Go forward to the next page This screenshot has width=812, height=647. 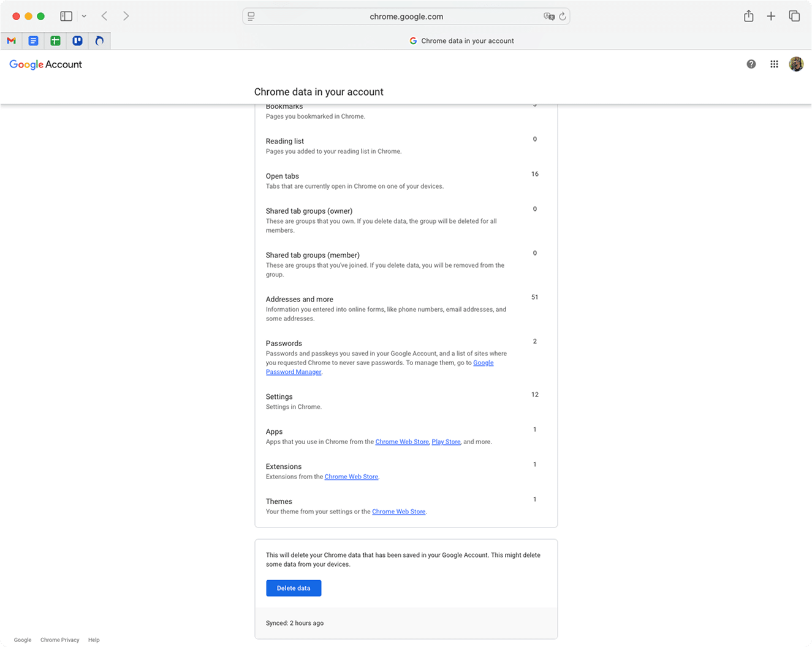(x=126, y=17)
